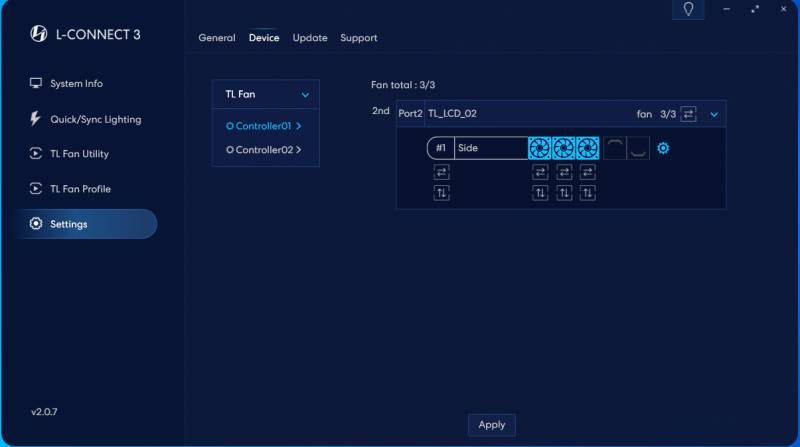Click the "Fan total : 3/3" text
This screenshot has width=800, height=447.
(x=403, y=85)
